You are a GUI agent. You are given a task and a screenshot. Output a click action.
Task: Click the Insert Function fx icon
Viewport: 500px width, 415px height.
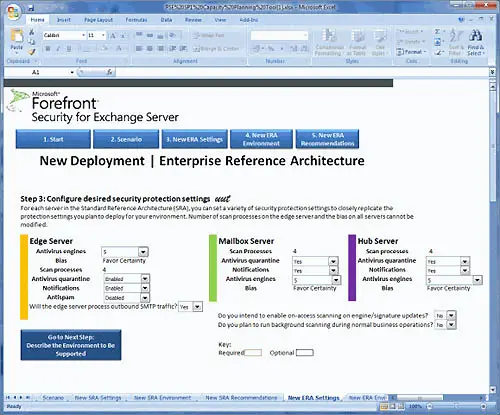point(109,72)
